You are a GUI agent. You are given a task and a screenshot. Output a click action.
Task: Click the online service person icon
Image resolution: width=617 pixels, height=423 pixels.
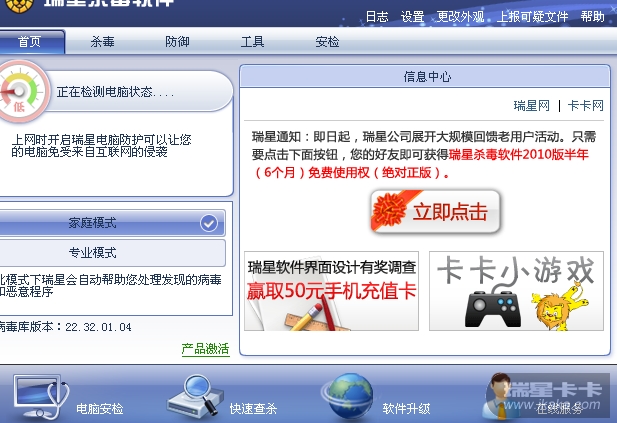(501, 397)
